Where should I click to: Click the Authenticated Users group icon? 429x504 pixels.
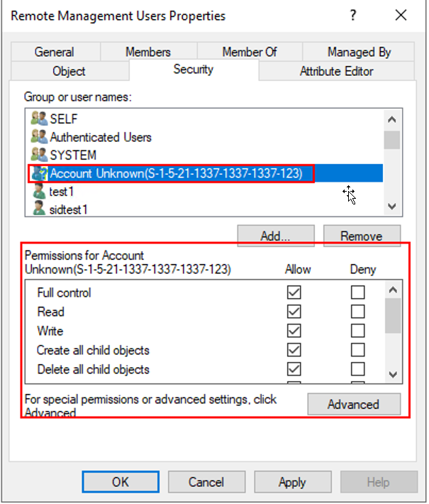(38, 138)
